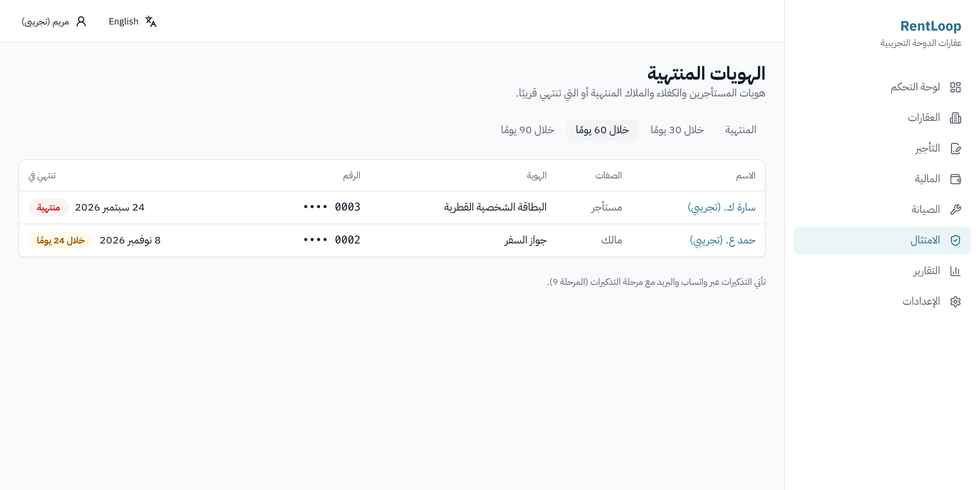The image size is (980, 490).
Task: Click masked number ending 0002
Action: pyautogui.click(x=332, y=240)
